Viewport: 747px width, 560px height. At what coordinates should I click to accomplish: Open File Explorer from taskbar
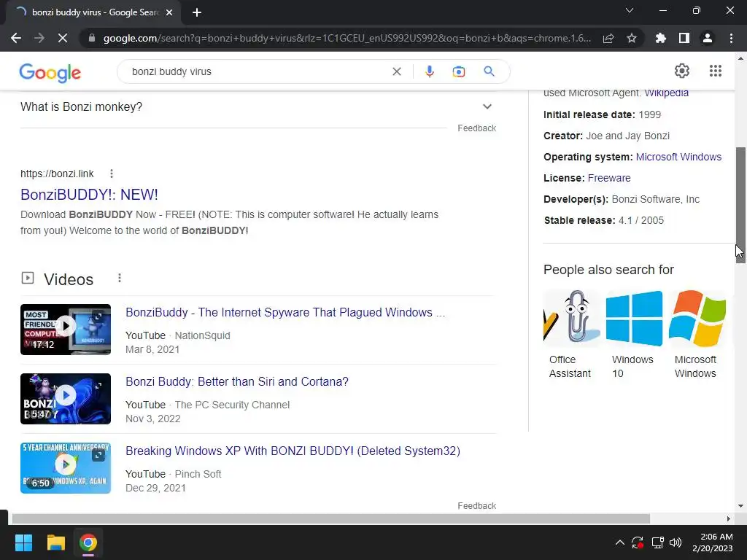55,542
